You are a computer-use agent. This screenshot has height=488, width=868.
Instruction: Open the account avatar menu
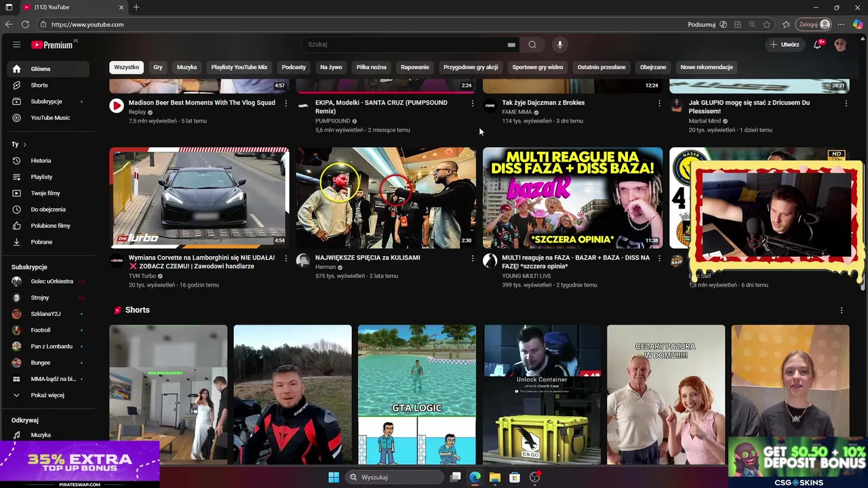[841, 45]
